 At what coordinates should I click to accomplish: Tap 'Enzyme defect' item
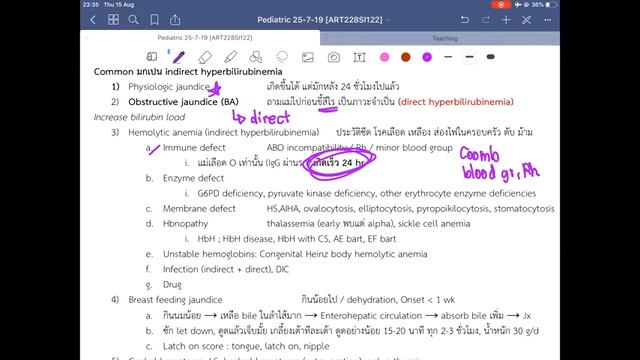point(193,178)
